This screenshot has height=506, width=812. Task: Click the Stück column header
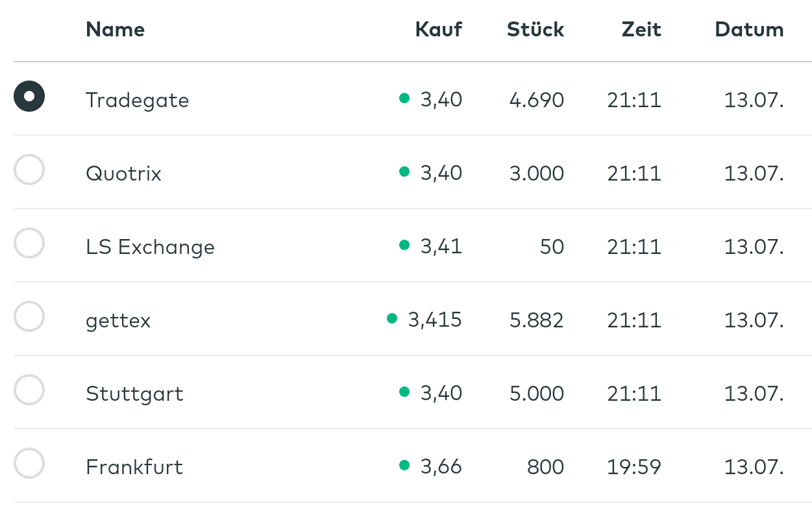pos(535,29)
